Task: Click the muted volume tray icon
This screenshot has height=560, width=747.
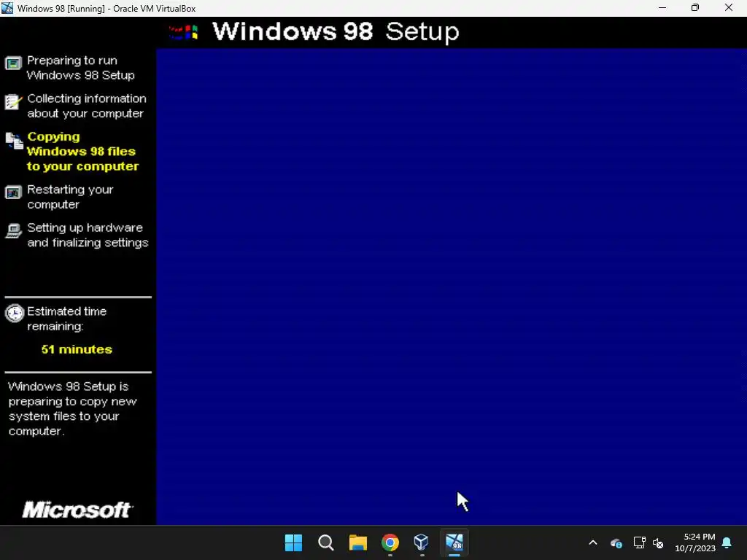Action: point(658,542)
